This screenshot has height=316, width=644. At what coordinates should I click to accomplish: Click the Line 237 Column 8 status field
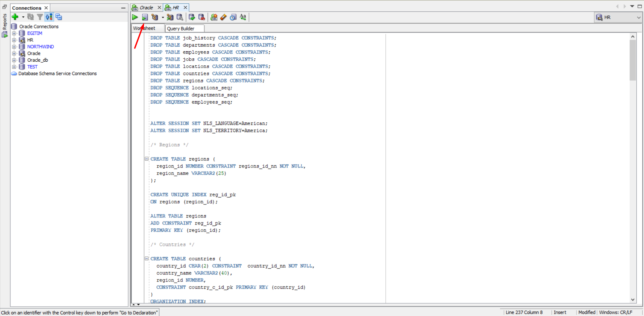[524, 312]
